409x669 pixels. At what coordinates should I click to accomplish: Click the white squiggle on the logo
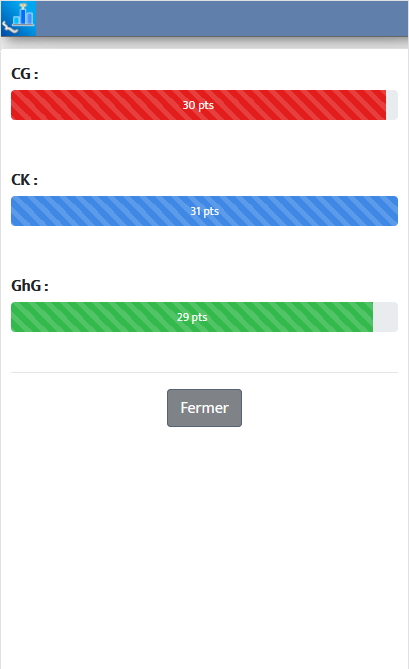[x=10, y=28]
